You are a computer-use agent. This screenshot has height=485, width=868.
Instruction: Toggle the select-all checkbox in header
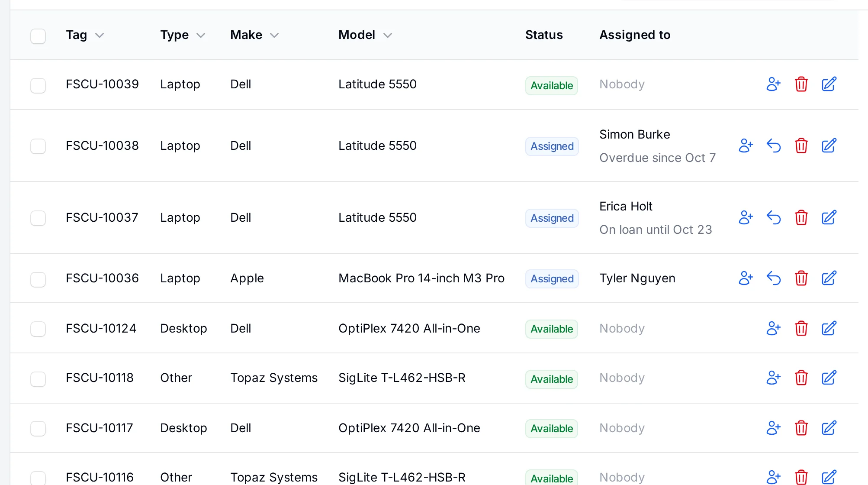pos(38,36)
